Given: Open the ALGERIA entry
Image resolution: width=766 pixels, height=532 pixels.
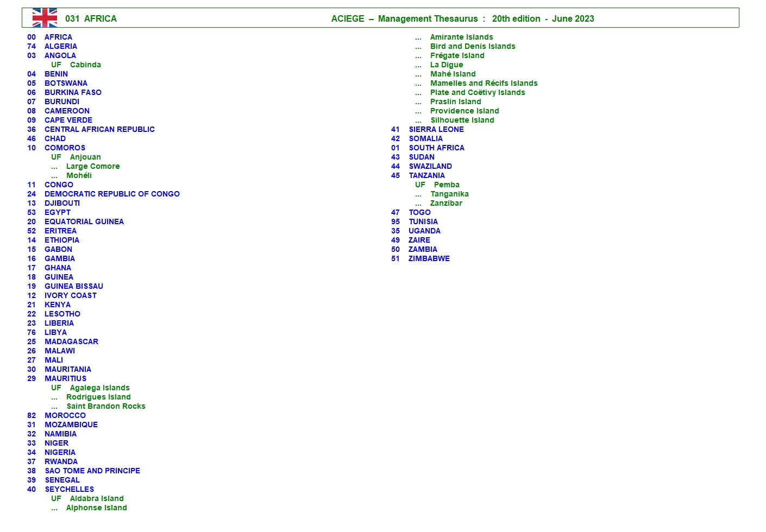Looking at the screenshot, I should [60, 46].
